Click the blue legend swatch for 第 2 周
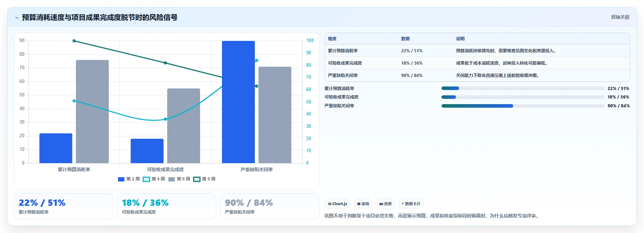The height and width of the screenshot is (233, 644). (x=121, y=179)
